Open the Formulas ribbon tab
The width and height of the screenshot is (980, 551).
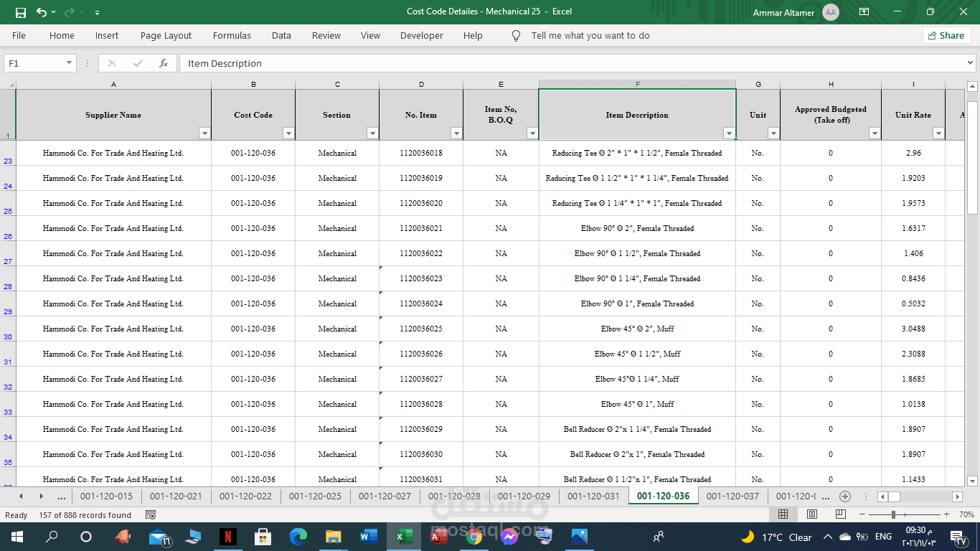coord(232,35)
